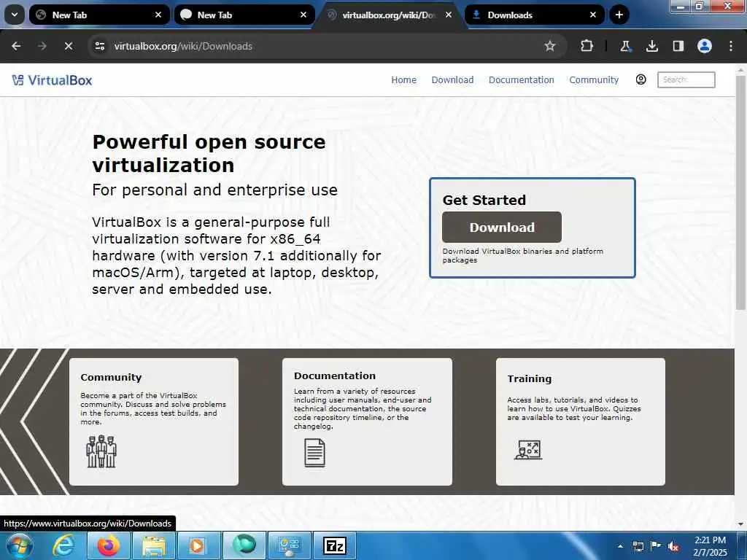Click the page vertical scrollbar thumb
747x560 pixels.
click(740, 192)
